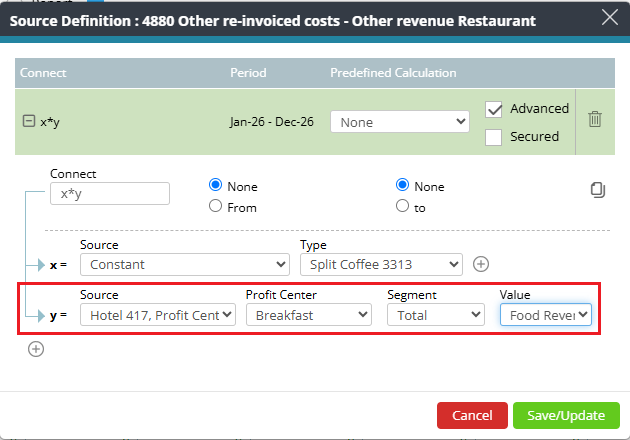Click the x*y label in green row
Screen dimensions: 630x440
coord(50,122)
